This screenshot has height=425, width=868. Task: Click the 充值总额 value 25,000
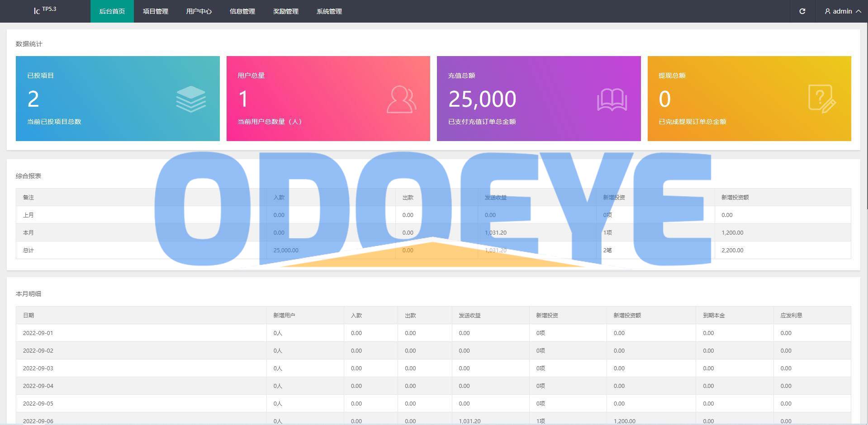tap(482, 99)
